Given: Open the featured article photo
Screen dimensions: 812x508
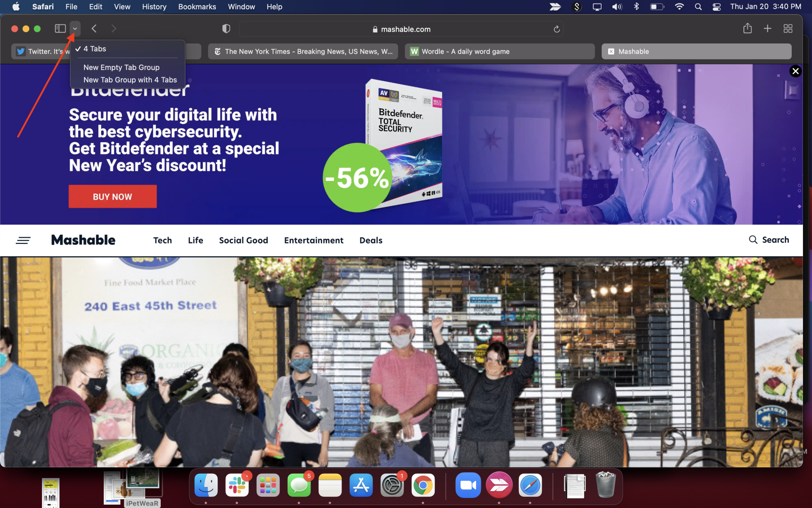Looking at the screenshot, I should point(401,362).
